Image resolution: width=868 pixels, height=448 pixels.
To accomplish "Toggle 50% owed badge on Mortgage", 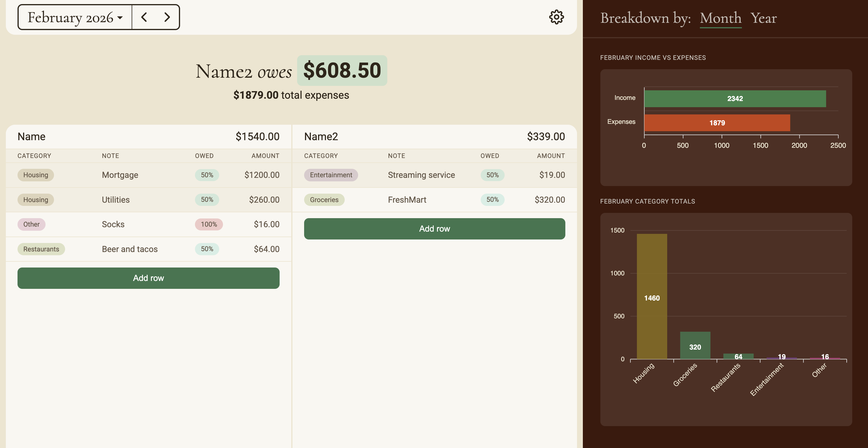I will click(x=207, y=175).
